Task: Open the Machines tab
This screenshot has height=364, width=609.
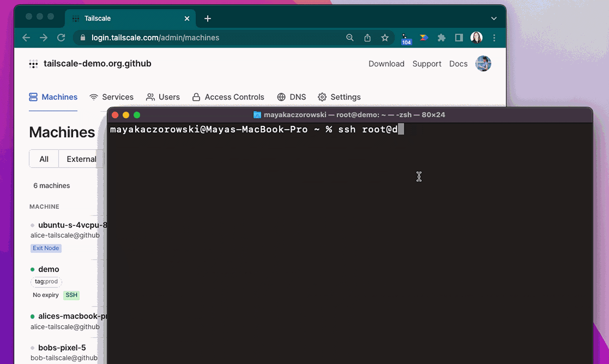Action: (x=53, y=97)
